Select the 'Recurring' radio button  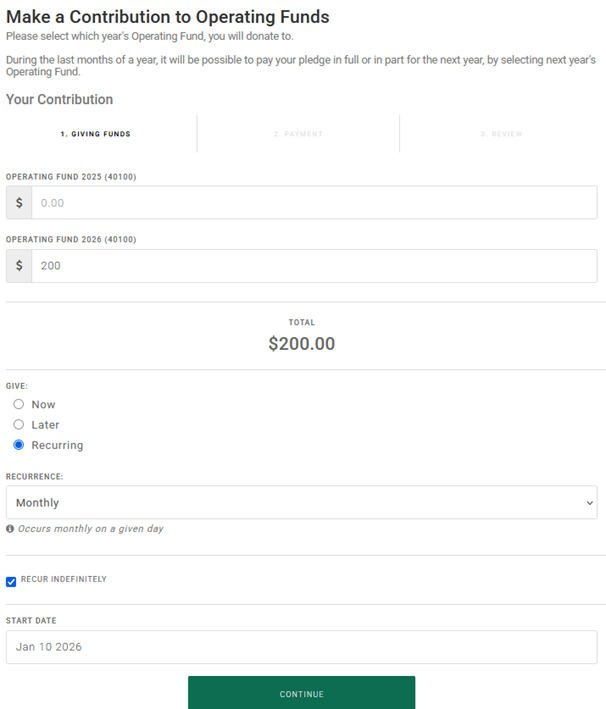click(19, 445)
